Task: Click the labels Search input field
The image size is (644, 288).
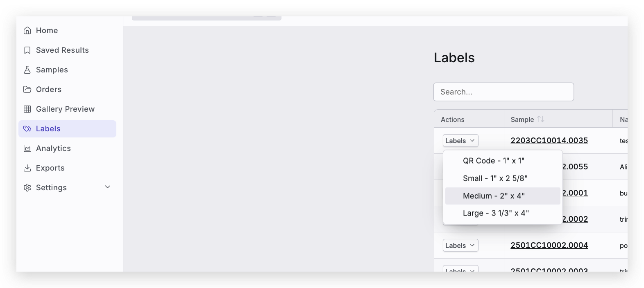Action: 503,92
